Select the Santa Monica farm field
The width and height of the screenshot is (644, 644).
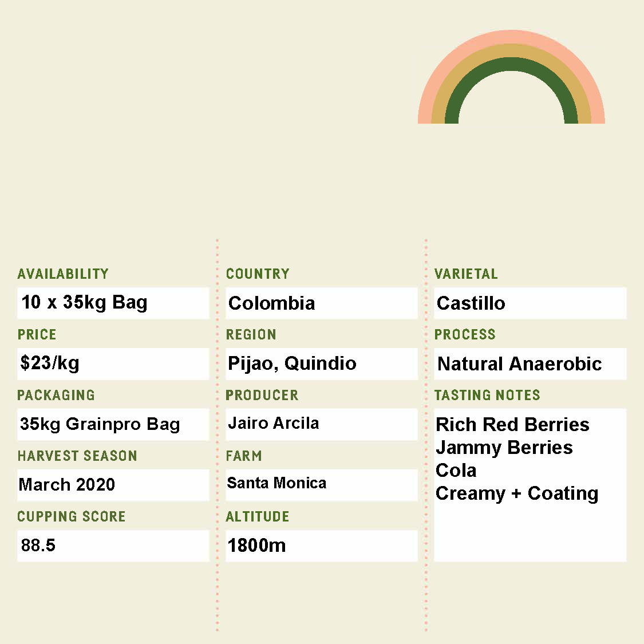click(x=322, y=485)
